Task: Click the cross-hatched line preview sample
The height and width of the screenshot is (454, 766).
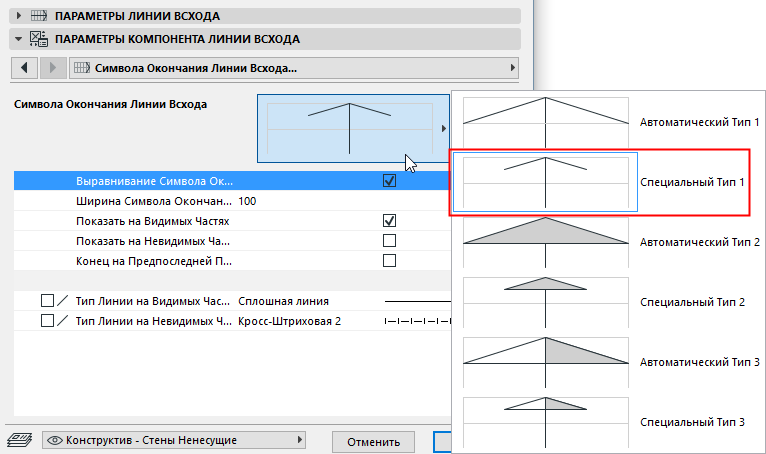Action: 418,321
